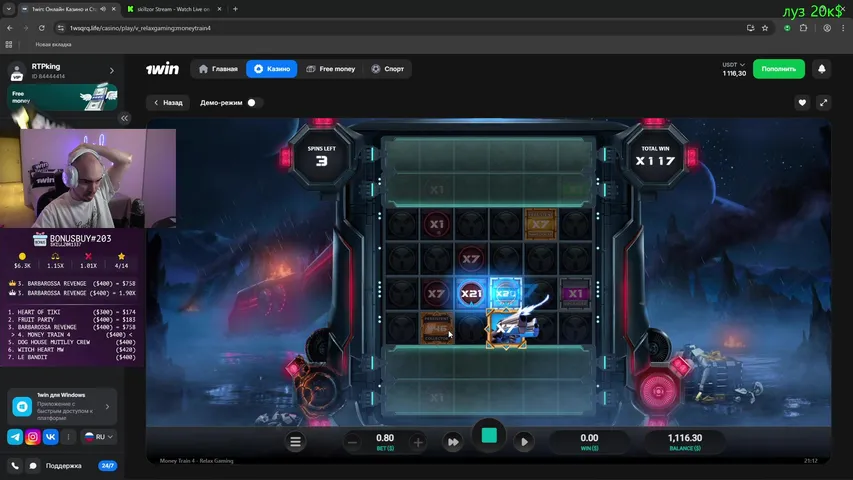The height and width of the screenshot is (480, 853).
Task: Click the green Пополнить deposit button
Action: tap(779, 69)
